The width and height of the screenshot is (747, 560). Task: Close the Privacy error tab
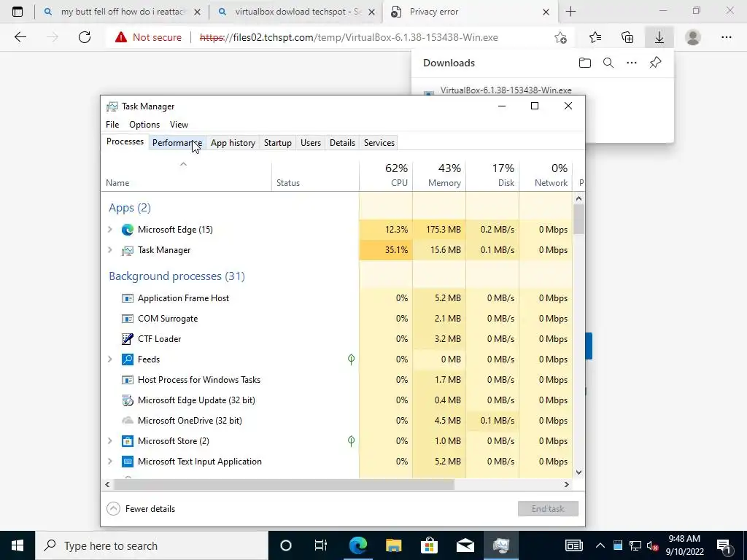coord(546,12)
